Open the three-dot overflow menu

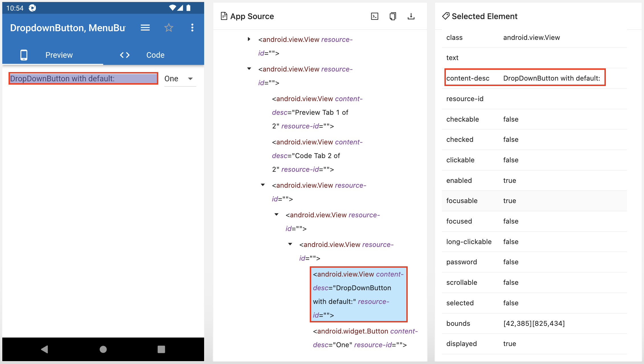pyautogui.click(x=192, y=28)
